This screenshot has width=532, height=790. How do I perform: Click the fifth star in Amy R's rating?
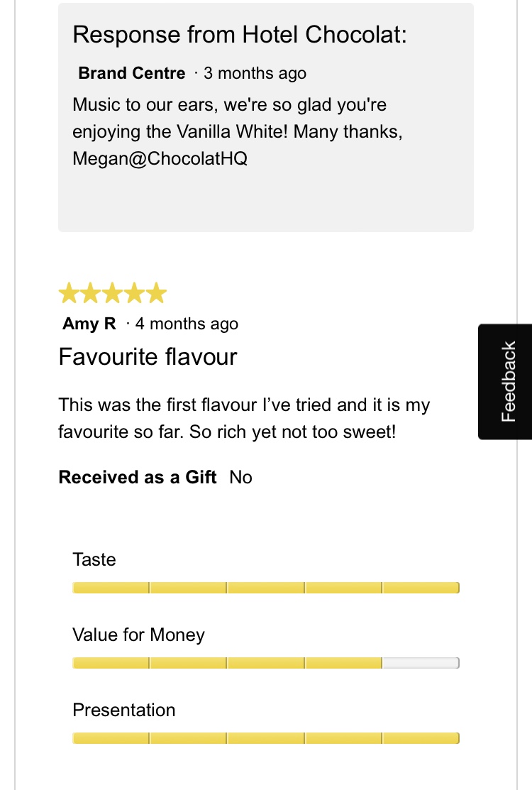point(156,293)
